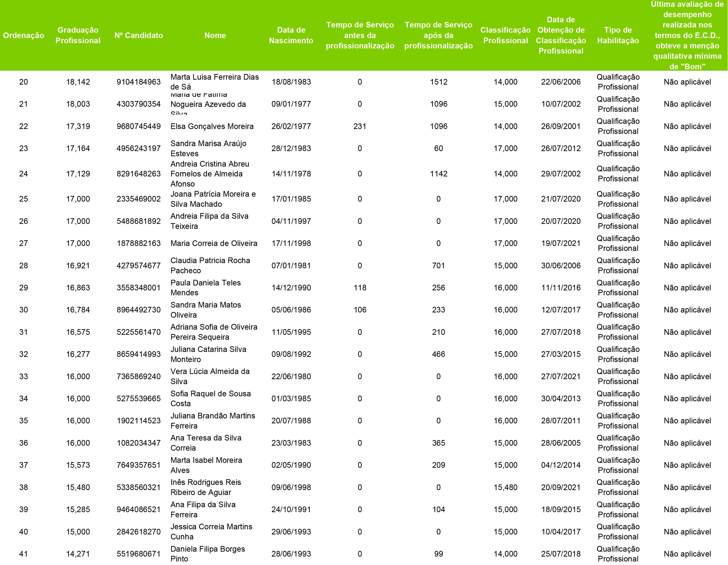Select the Tipo de Habilitação header
The width and height of the screenshot is (728, 565).
pyautogui.click(x=618, y=35)
